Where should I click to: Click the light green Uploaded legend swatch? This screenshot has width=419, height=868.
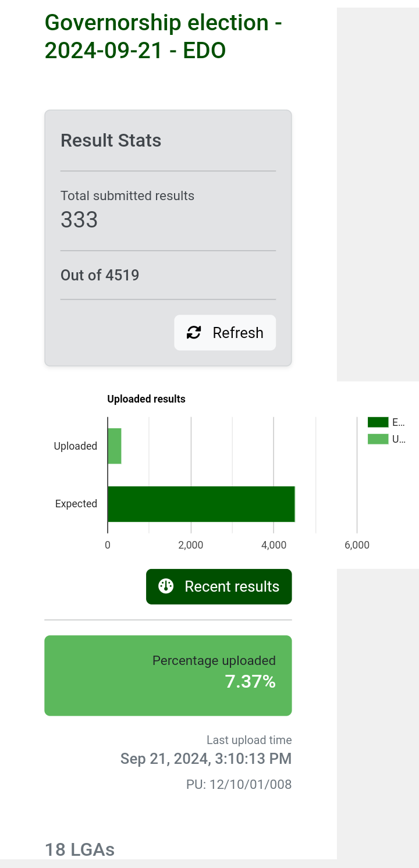click(378, 439)
